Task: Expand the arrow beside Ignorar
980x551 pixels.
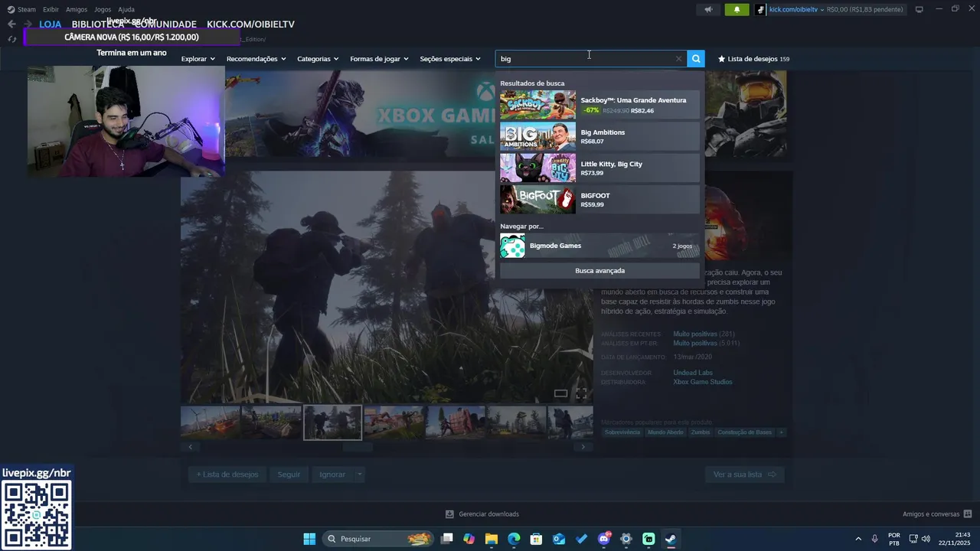Action: [359, 474]
